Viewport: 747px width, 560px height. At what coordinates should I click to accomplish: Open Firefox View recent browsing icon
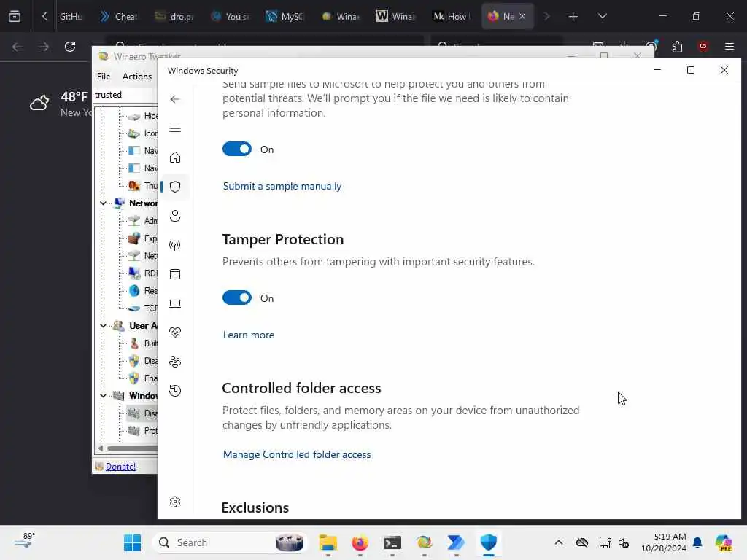tap(15, 17)
